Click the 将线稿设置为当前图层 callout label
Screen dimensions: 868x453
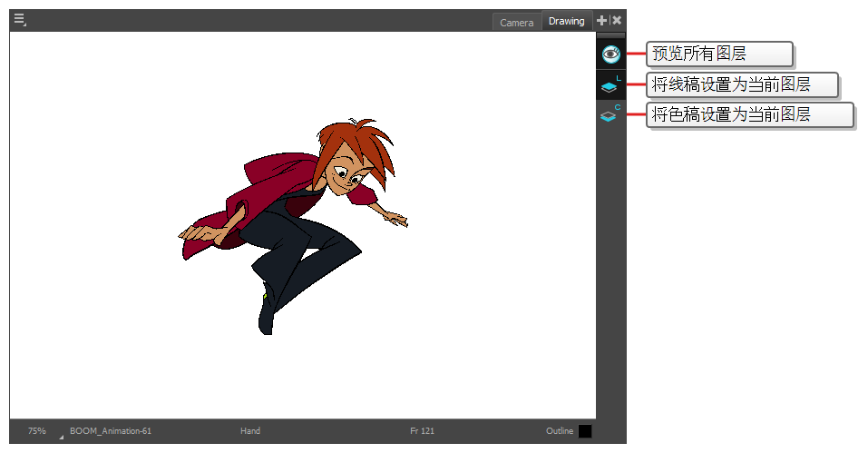(740, 85)
